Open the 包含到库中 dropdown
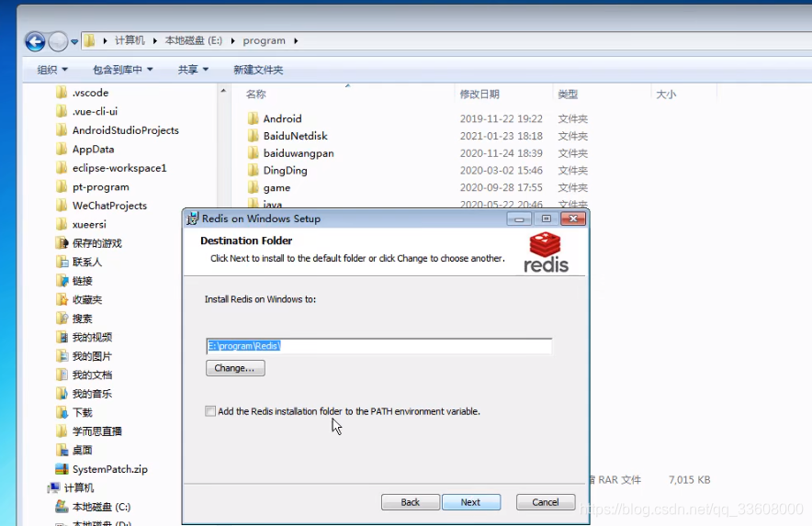The image size is (812, 526). tap(123, 70)
